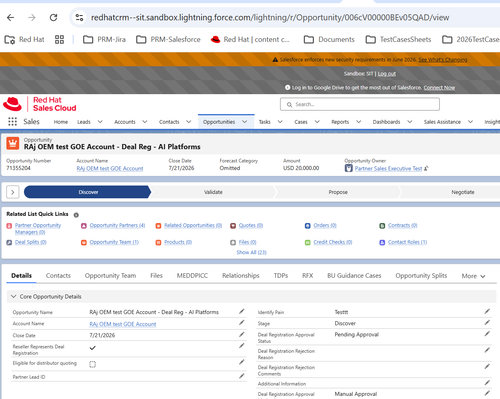The height and width of the screenshot is (399, 500).
Task: Switch to the Opportunity Team tab
Action: click(x=110, y=276)
